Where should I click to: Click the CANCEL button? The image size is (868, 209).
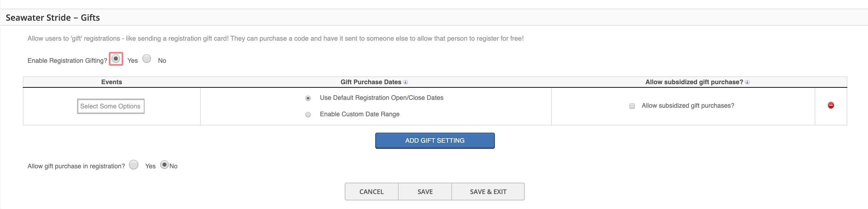tap(371, 192)
